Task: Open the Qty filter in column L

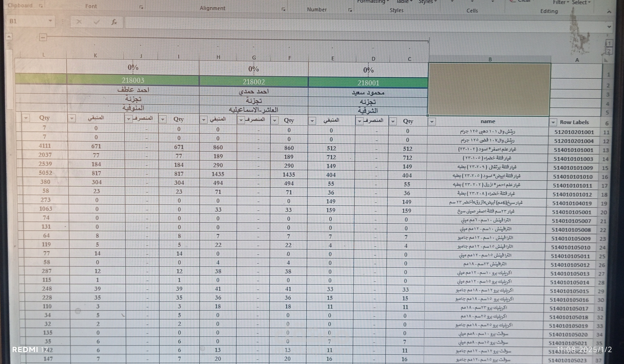Action: point(26,118)
